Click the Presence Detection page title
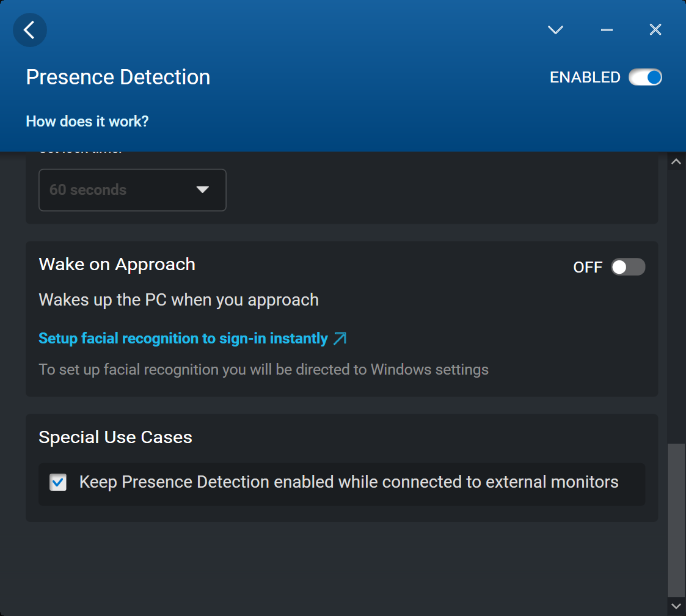The image size is (686, 616). tap(118, 78)
